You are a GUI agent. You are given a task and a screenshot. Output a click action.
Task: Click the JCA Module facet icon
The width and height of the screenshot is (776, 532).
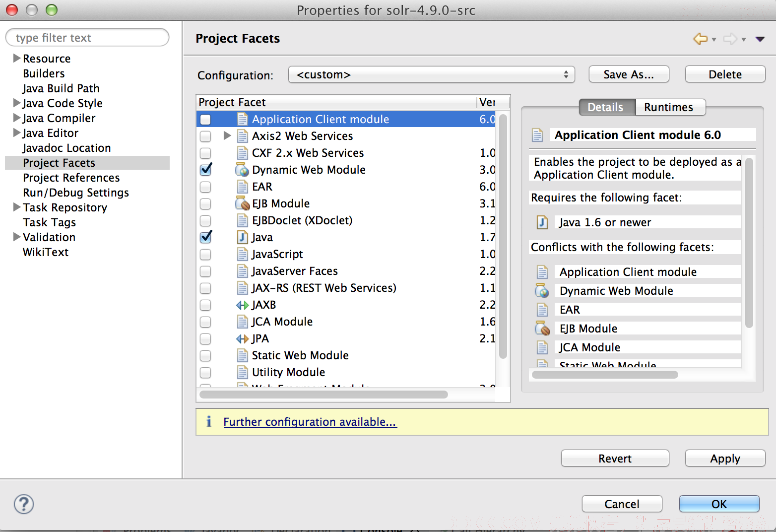pos(242,322)
